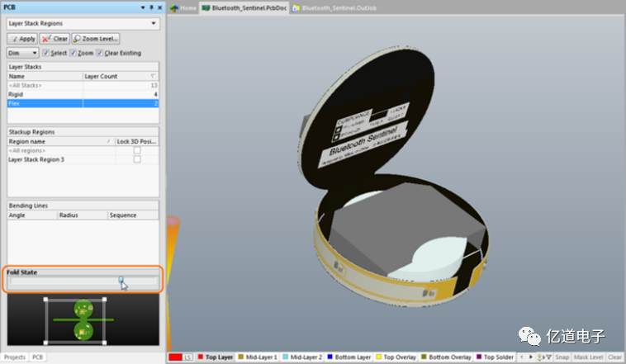Switch to the Projects panel tab
The height and width of the screenshot is (364, 626).
(14, 357)
